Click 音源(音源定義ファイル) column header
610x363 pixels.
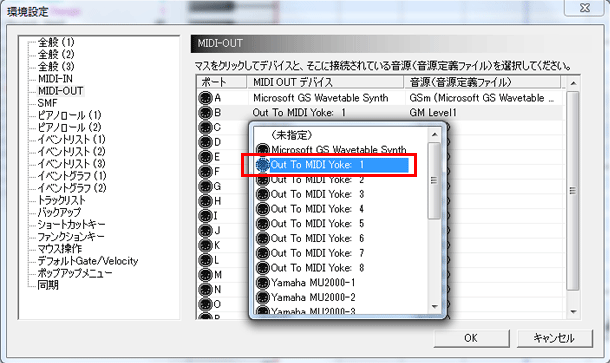pyautogui.click(x=482, y=82)
